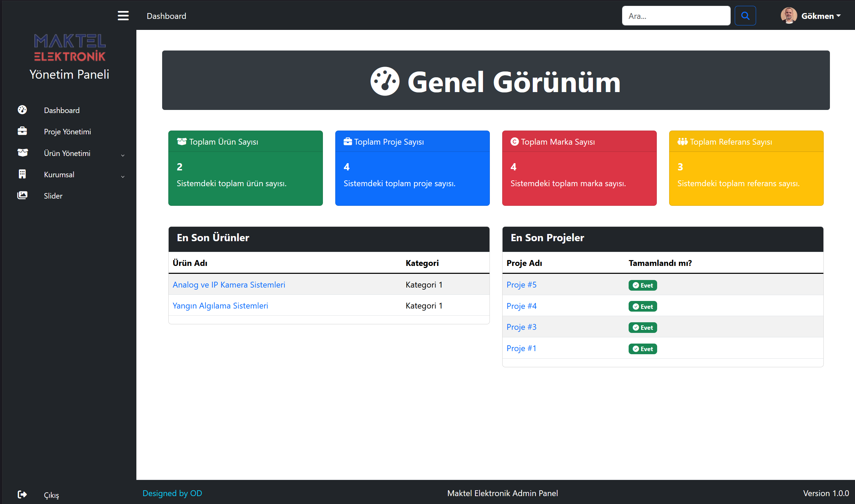Click the briefcase icon beside Proje Yönetimi
The image size is (855, 504).
coord(22,131)
